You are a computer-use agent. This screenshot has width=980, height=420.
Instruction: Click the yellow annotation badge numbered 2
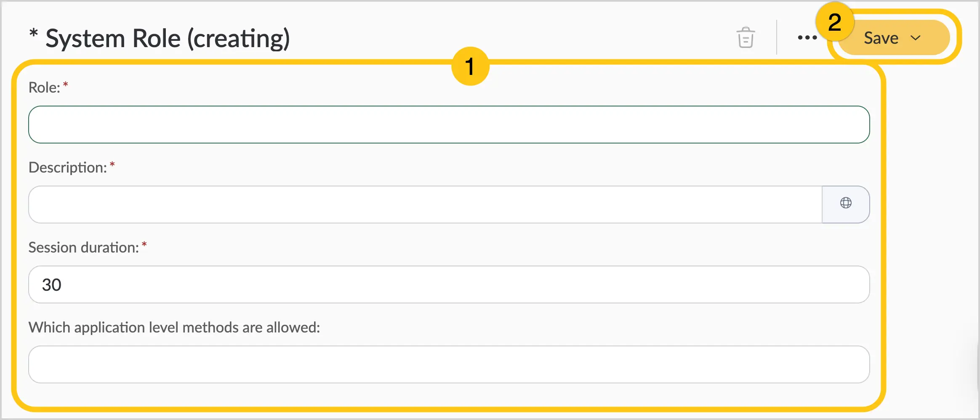[x=835, y=22]
